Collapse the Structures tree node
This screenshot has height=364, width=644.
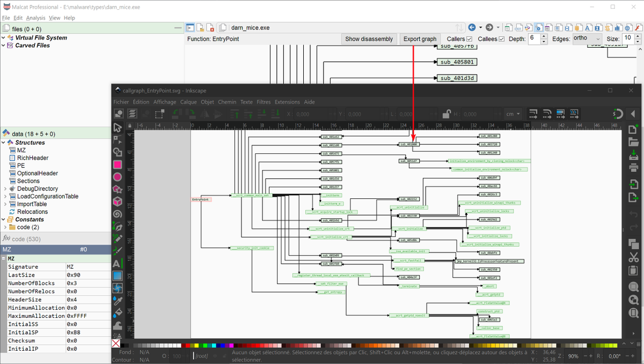pos(4,143)
